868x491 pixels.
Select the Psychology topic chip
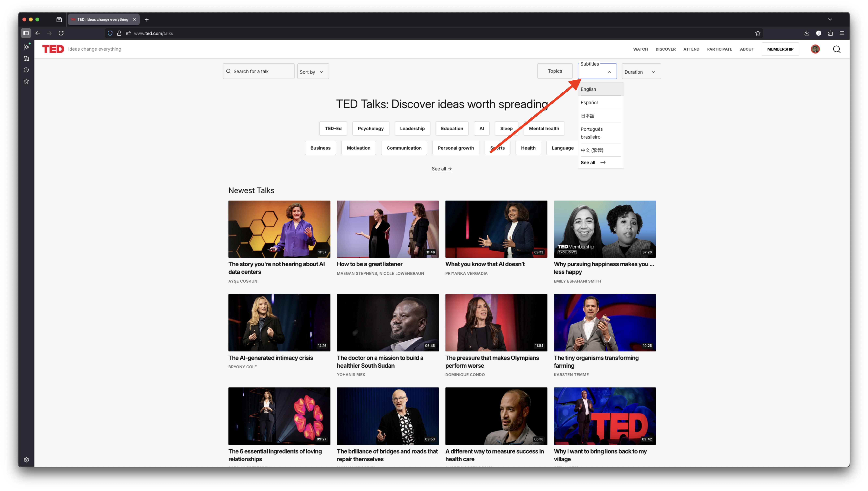[x=370, y=129]
